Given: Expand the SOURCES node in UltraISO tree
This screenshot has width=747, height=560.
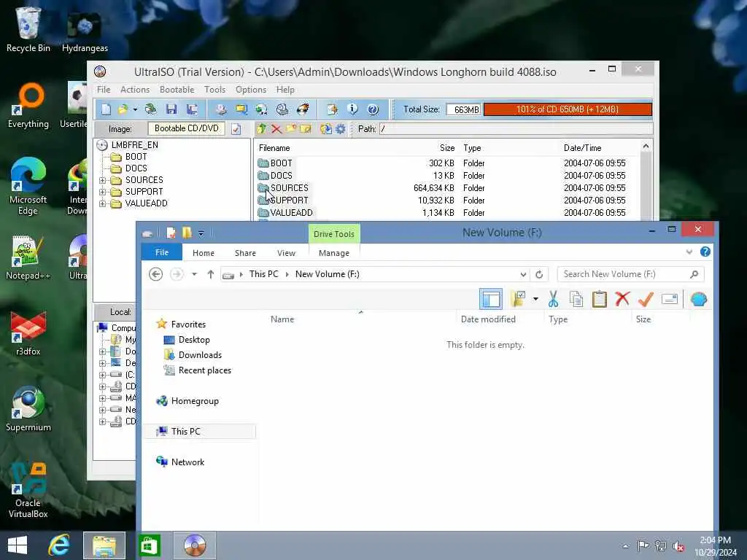Looking at the screenshot, I should click(x=102, y=181).
